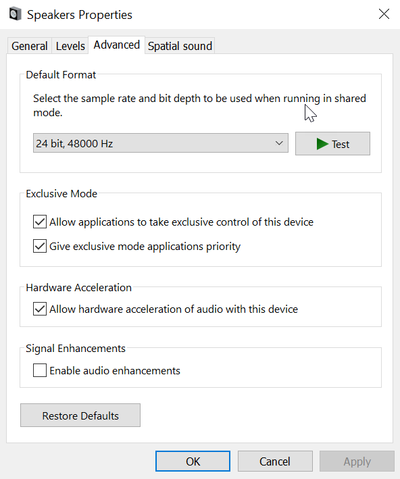Click the Speakers Properties title bar text
The width and height of the screenshot is (400, 479).
click(80, 15)
